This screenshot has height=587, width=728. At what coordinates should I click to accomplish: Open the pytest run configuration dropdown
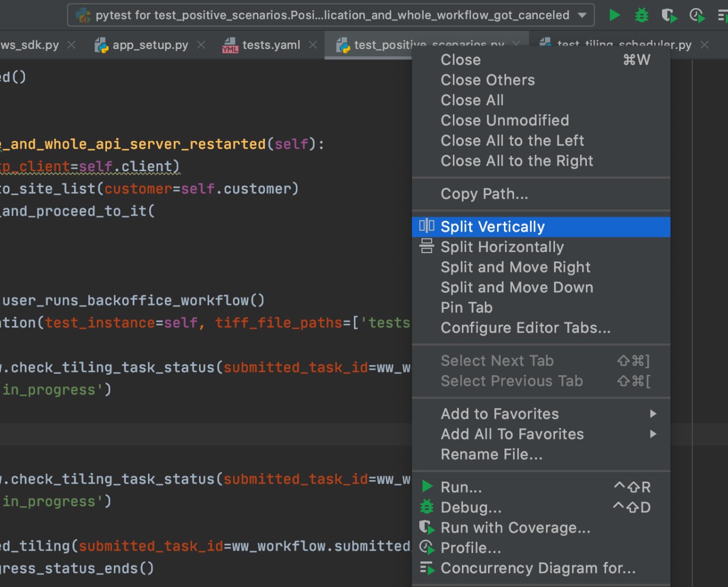click(331, 15)
